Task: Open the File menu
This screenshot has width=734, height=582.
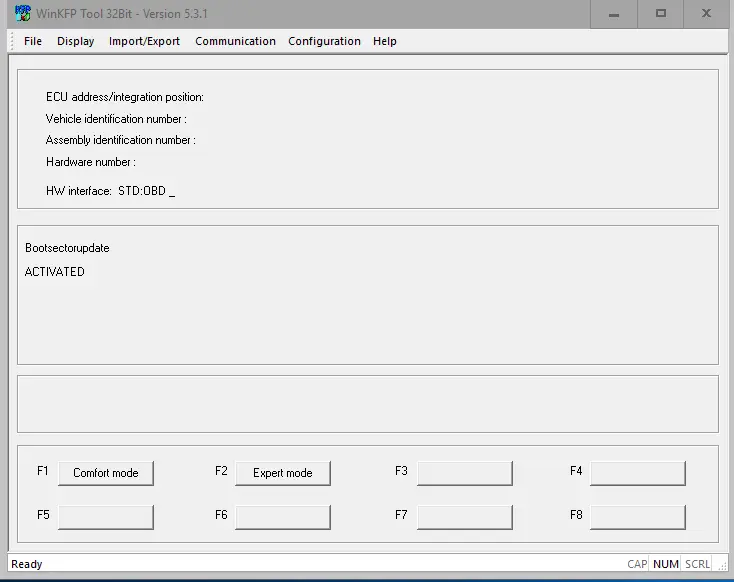Action: [33, 41]
